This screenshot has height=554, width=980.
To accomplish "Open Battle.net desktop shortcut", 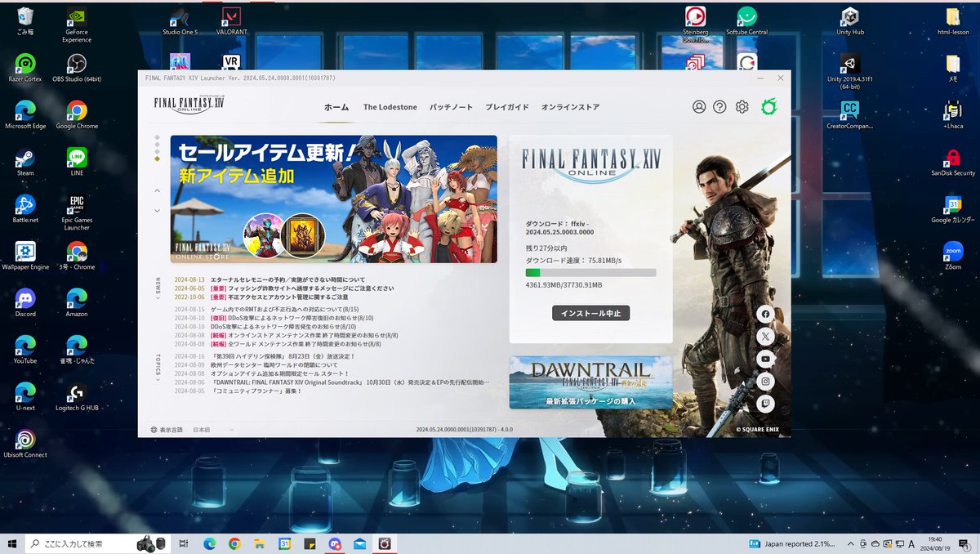I will point(25,208).
